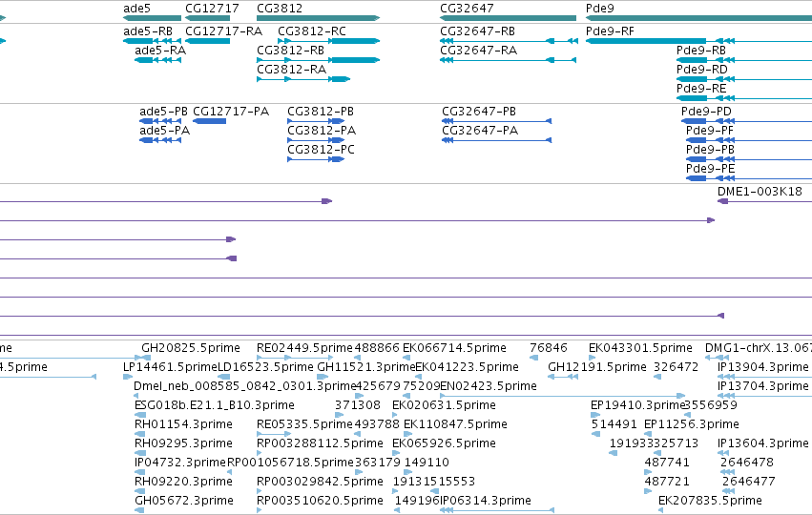
Task: Click EST ESG018b.E21.1_B10.3prime
Action: [215, 405]
